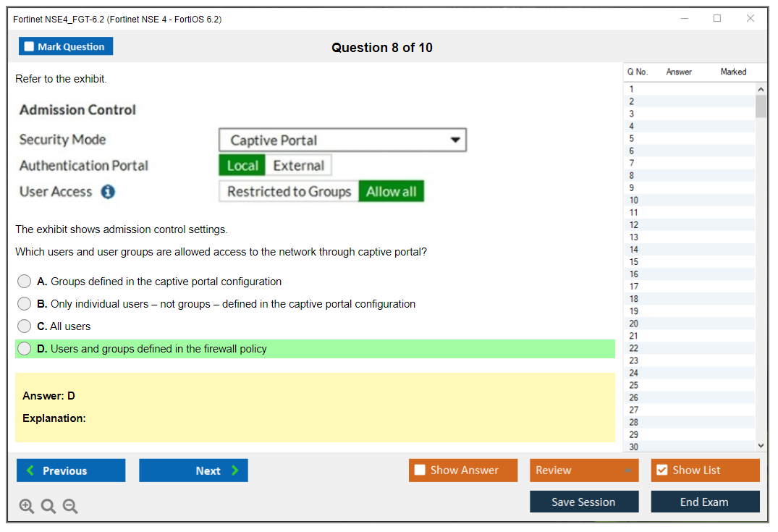Screen dimensions: 778x532
Task: Click the zoom out magnifier icon
Action: point(70,507)
